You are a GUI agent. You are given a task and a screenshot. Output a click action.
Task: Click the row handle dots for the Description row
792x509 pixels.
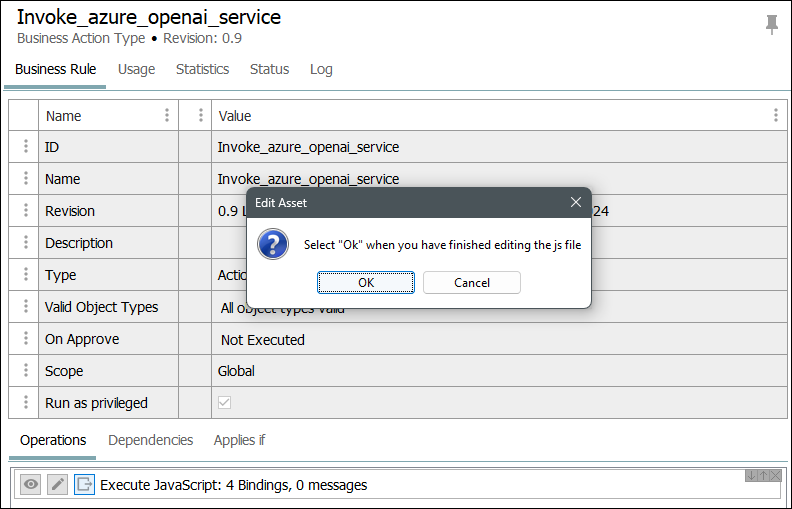[x=24, y=243]
